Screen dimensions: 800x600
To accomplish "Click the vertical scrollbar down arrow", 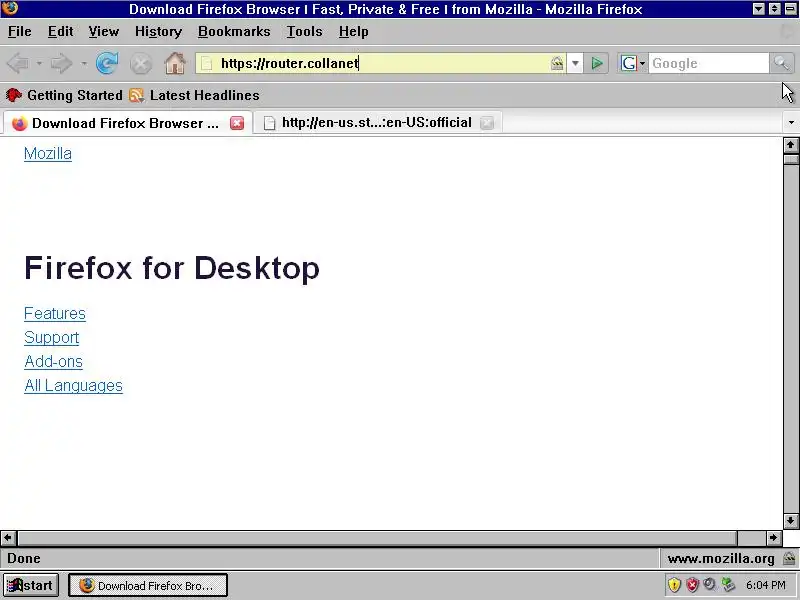I will click(x=791, y=521).
